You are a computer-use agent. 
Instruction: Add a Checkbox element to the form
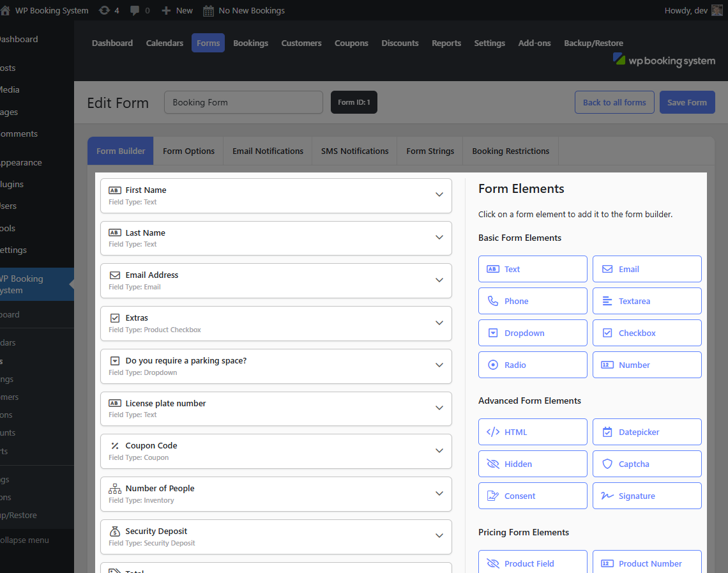point(647,333)
